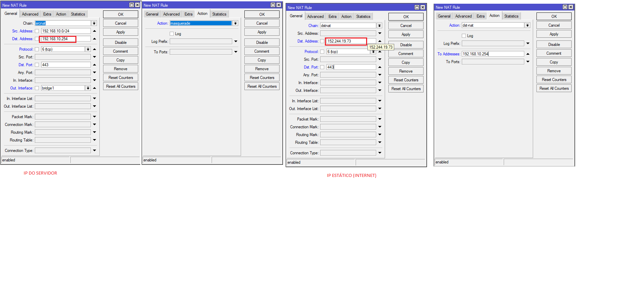Open Action tab in dstnat General window
This screenshot has width=644, height=289.
346,17
